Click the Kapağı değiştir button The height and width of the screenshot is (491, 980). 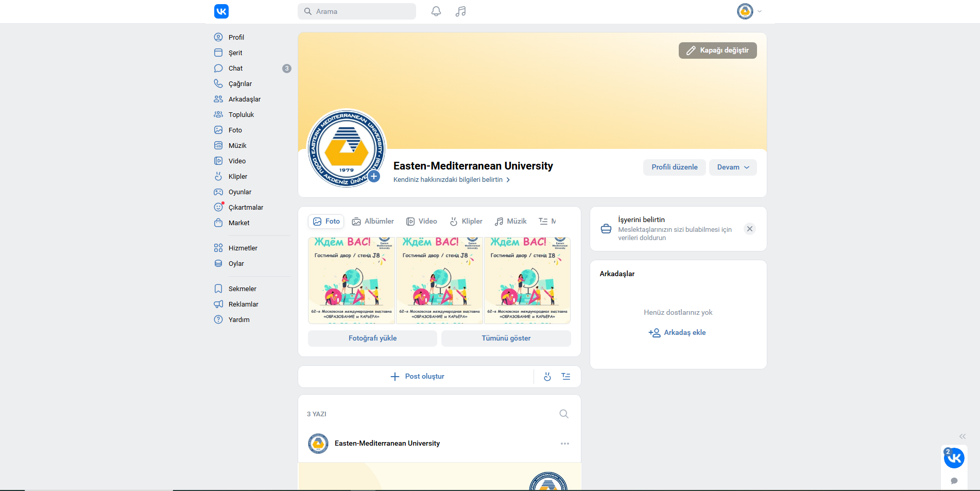pyautogui.click(x=717, y=50)
